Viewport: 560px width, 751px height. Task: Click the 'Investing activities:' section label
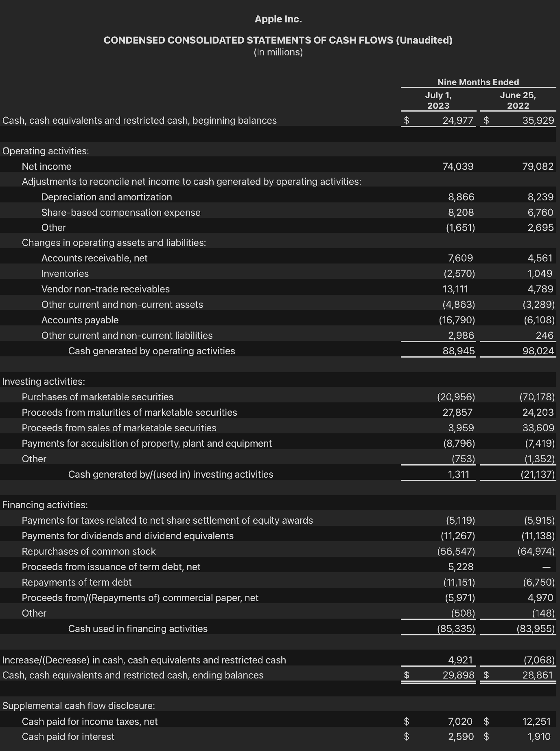pos(44,382)
